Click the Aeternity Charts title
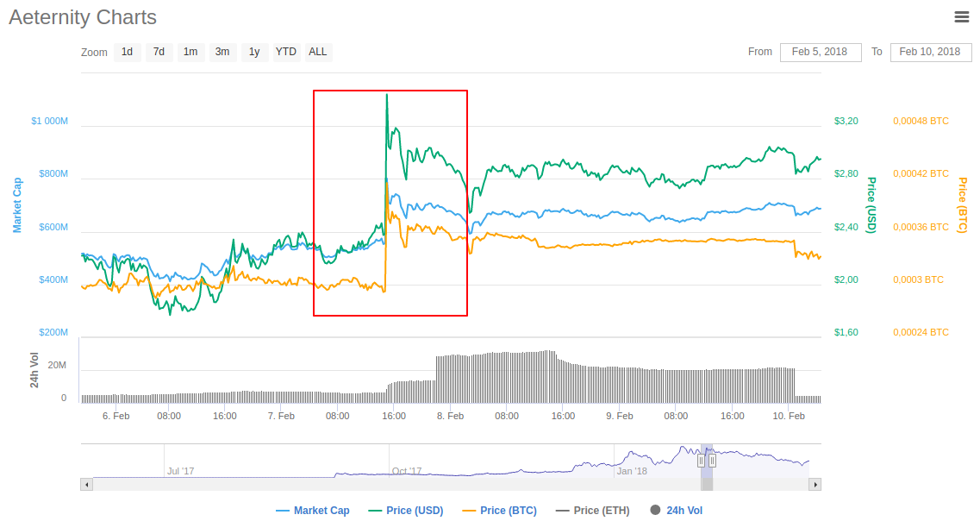980x521 pixels. tap(83, 17)
